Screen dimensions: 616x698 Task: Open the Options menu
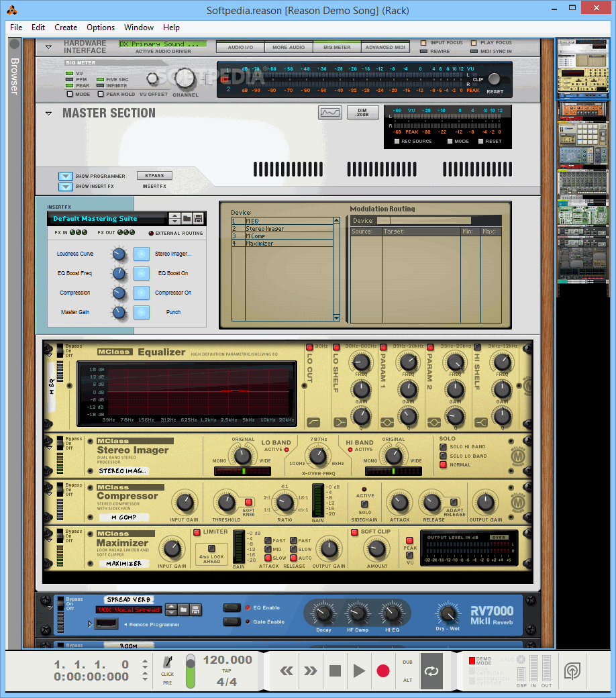(x=101, y=28)
